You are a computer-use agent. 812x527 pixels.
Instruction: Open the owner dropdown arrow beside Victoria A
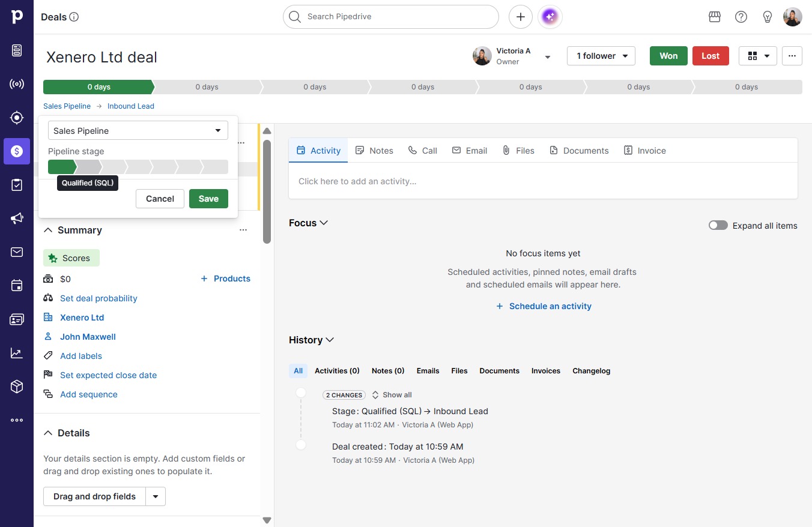[x=548, y=57]
